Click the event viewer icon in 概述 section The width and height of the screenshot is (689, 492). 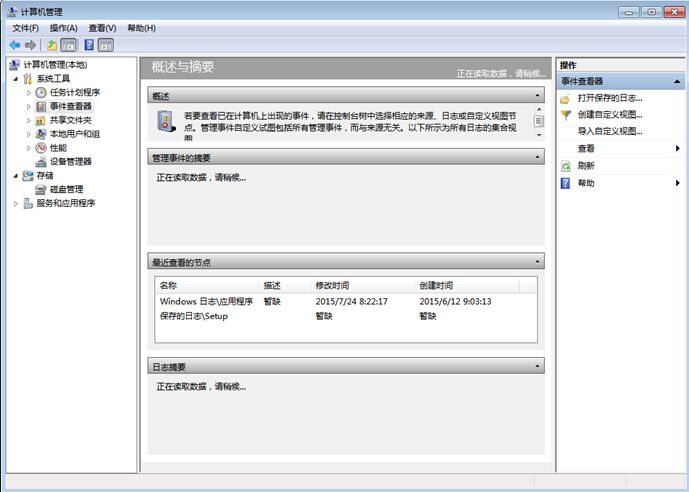pos(166,121)
